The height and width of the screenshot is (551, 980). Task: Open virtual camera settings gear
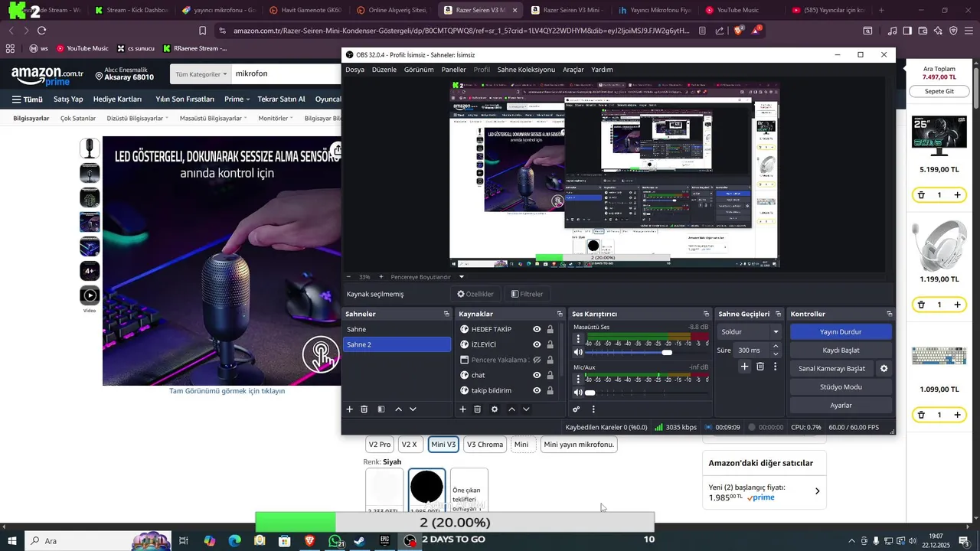884,368
